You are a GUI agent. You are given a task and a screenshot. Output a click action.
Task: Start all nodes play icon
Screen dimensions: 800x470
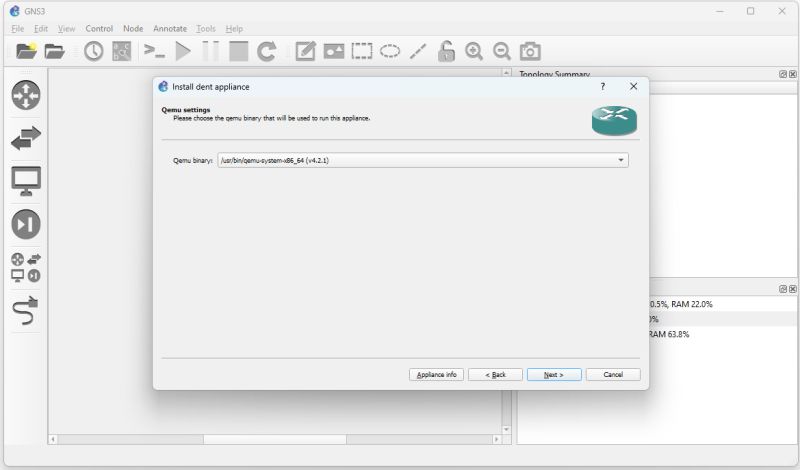pyautogui.click(x=183, y=51)
